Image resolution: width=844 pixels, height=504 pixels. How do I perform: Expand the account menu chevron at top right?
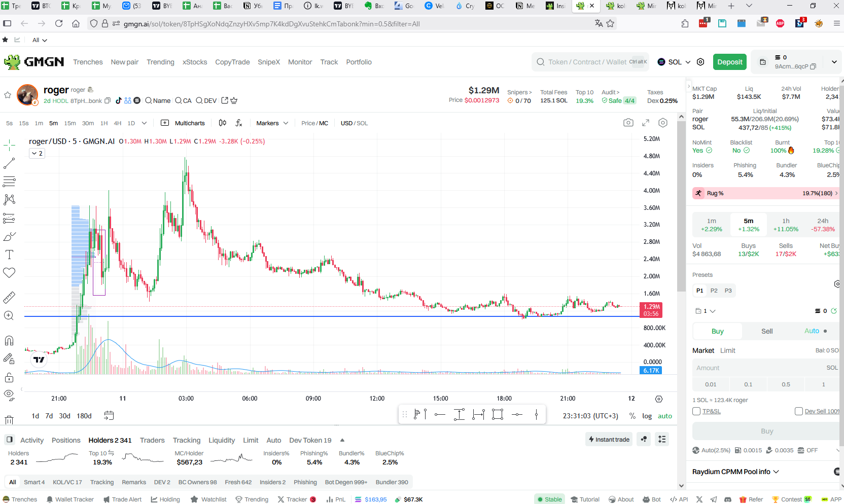coord(834,62)
